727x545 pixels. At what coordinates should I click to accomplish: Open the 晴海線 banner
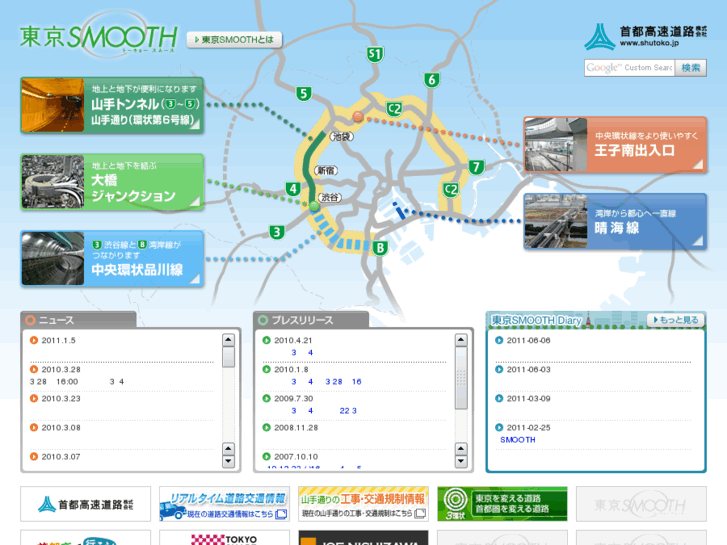(615, 222)
